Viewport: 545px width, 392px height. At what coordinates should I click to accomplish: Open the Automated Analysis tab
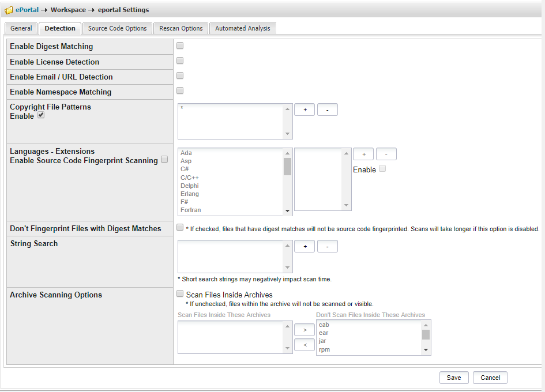(242, 28)
